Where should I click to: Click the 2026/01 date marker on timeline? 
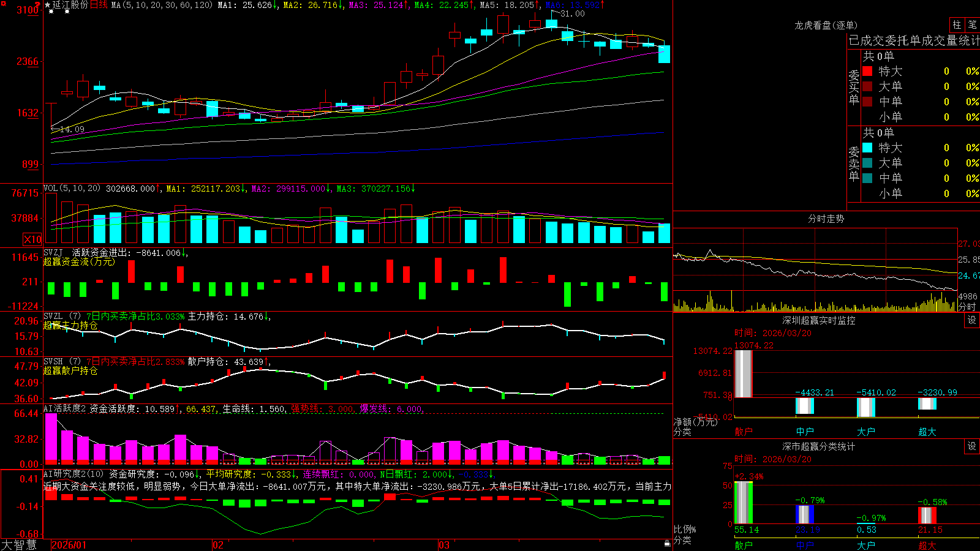point(69,545)
